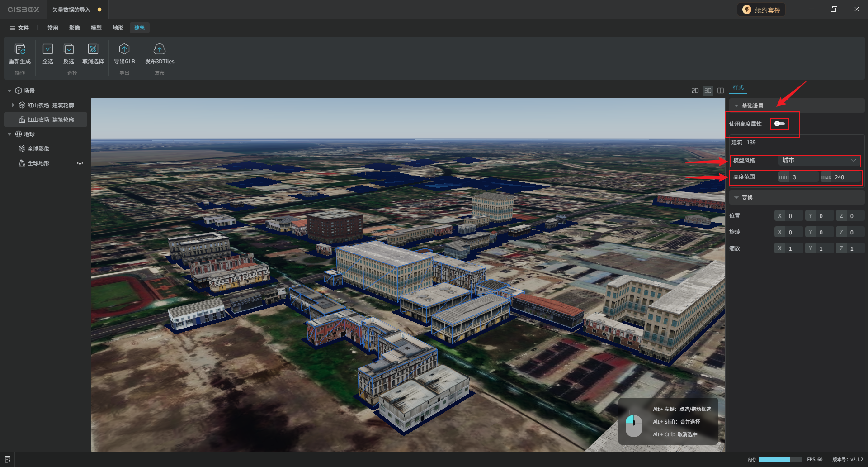The height and width of the screenshot is (467, 868).
Task: Click the 取消选择 deselect icon
Action: click(x=93, y=49)
